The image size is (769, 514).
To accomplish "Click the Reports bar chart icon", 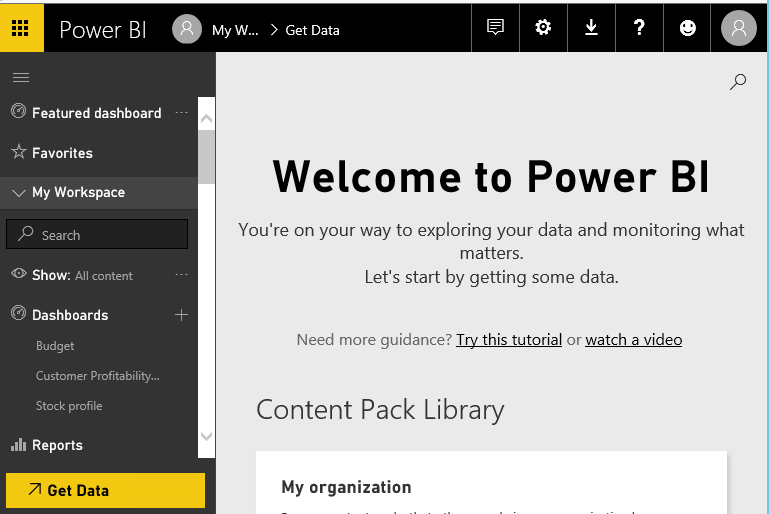I will pyautogui.click(x=19, y=444).
